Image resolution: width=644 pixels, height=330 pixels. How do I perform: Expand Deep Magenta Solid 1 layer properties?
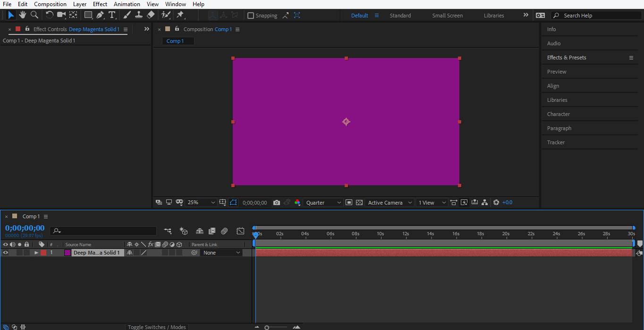[x=36, y=253]
